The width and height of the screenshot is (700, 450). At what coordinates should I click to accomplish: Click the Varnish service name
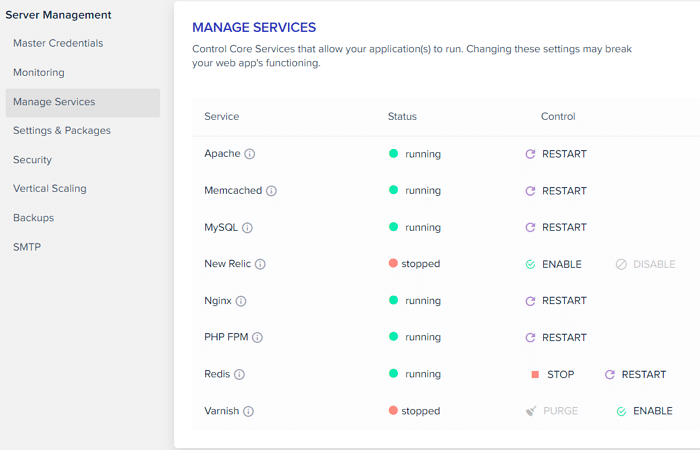coord(222,411)
